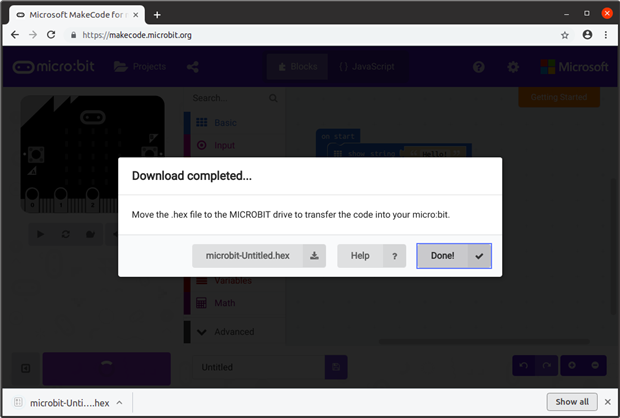Image resolution: width=620 pixels, height=418 pixels.
Task: Click the question mark icon beside Help
Action: coord(394,256)
